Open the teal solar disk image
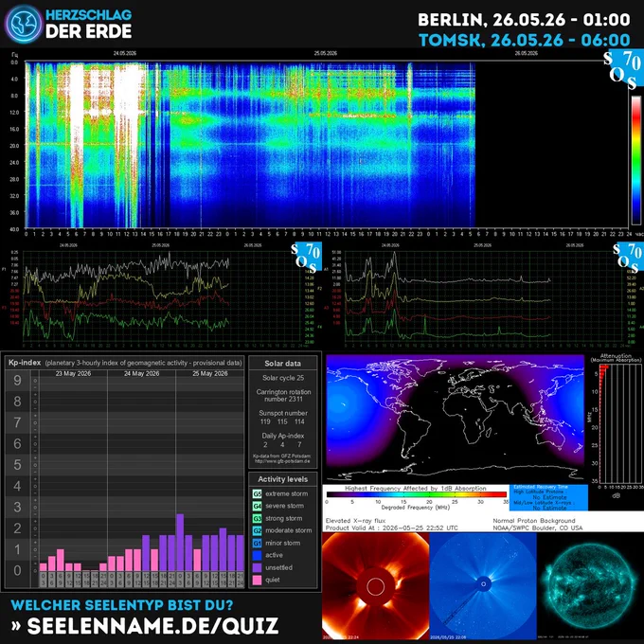This screenshot has height=644, width=644. (590, 586)
